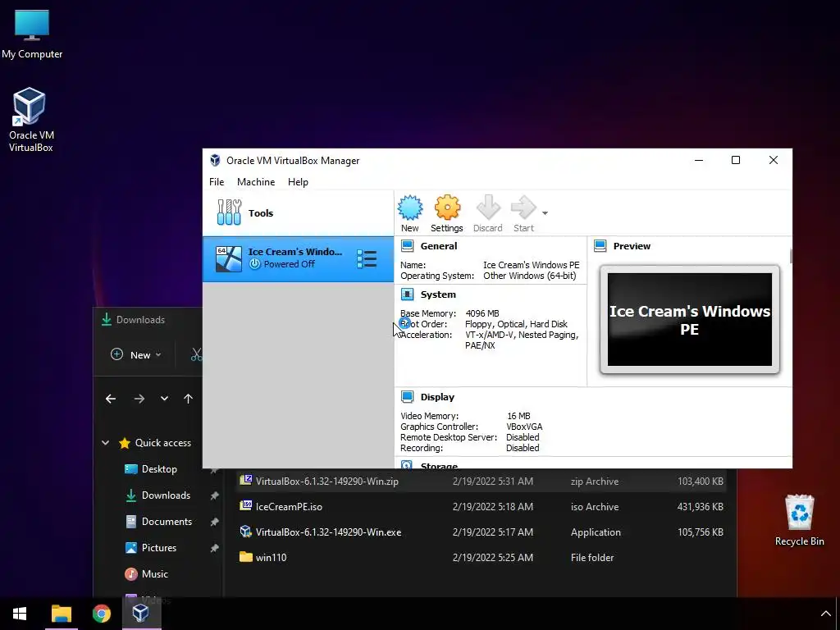Click the pin icon next to Documents
This screenshot has width=840, height=630.
click(x=214, y=522)
